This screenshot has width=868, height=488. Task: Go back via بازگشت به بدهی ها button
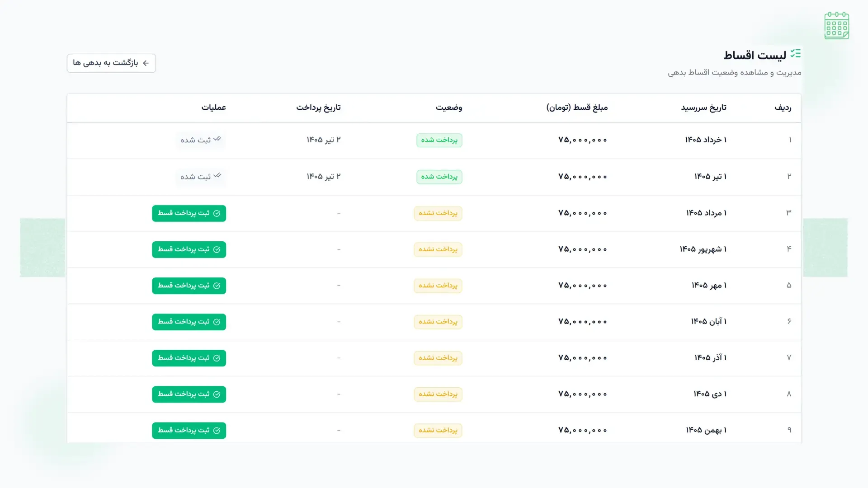(x=111, y=63)
